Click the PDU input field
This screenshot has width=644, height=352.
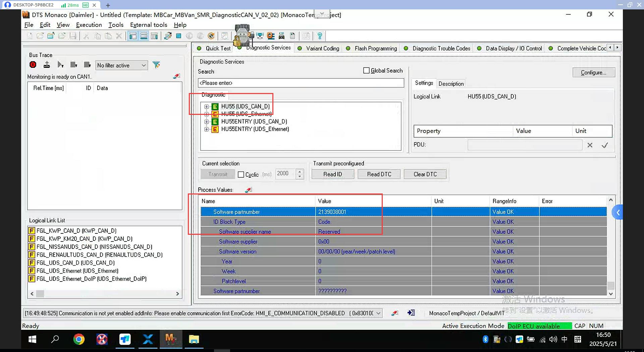pyautogui.click(x=525, y=145)
